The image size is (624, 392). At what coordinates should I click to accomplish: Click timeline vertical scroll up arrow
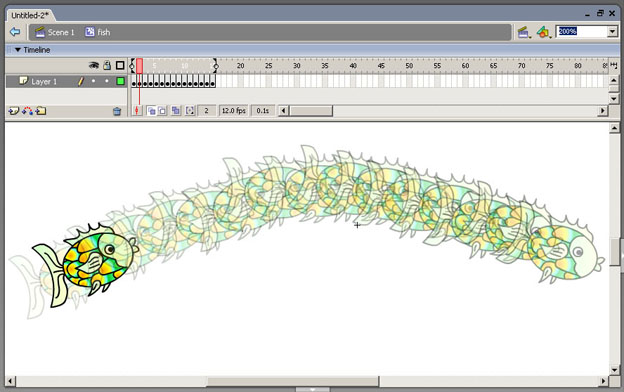[x=614, y=80]
